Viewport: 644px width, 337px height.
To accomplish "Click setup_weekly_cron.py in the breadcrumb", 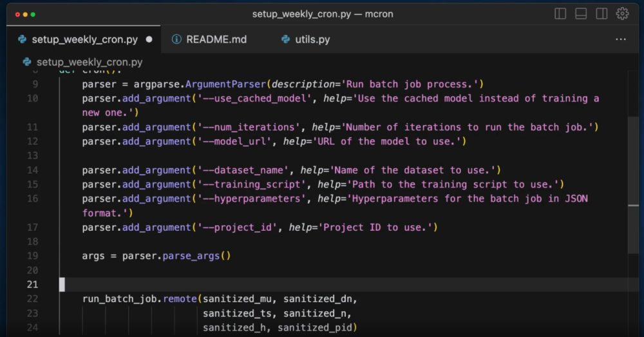I will coord(90,62).
